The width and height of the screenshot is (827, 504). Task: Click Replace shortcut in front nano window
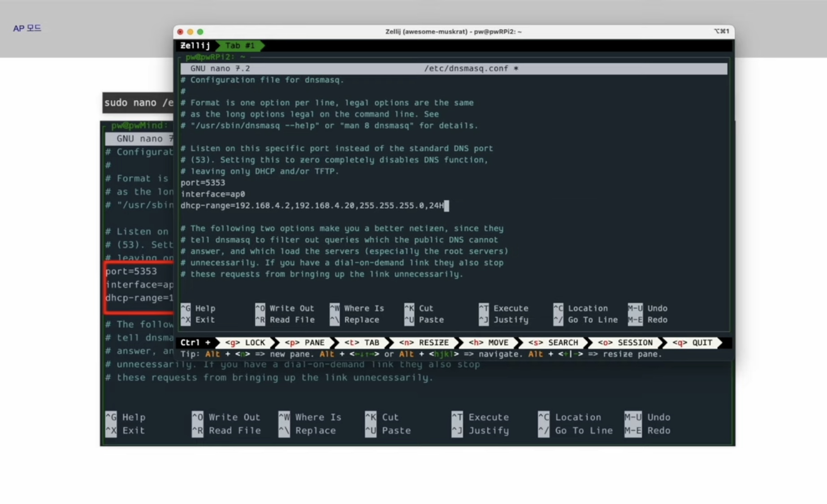355,319
